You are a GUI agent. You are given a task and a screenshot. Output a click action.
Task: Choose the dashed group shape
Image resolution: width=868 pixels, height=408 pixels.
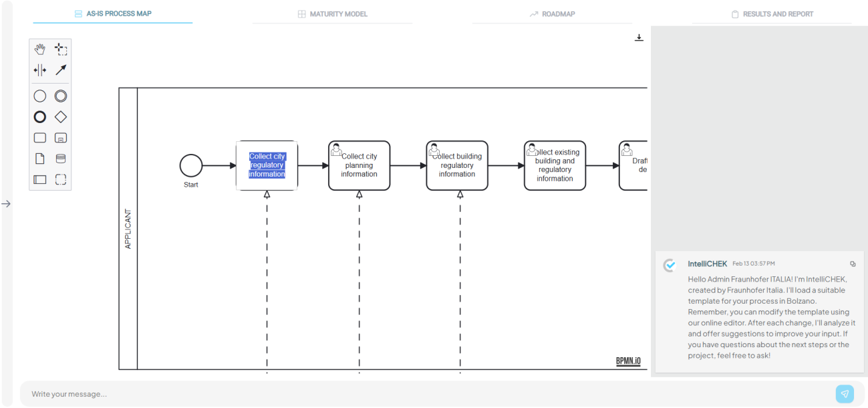tap(61, 179)
